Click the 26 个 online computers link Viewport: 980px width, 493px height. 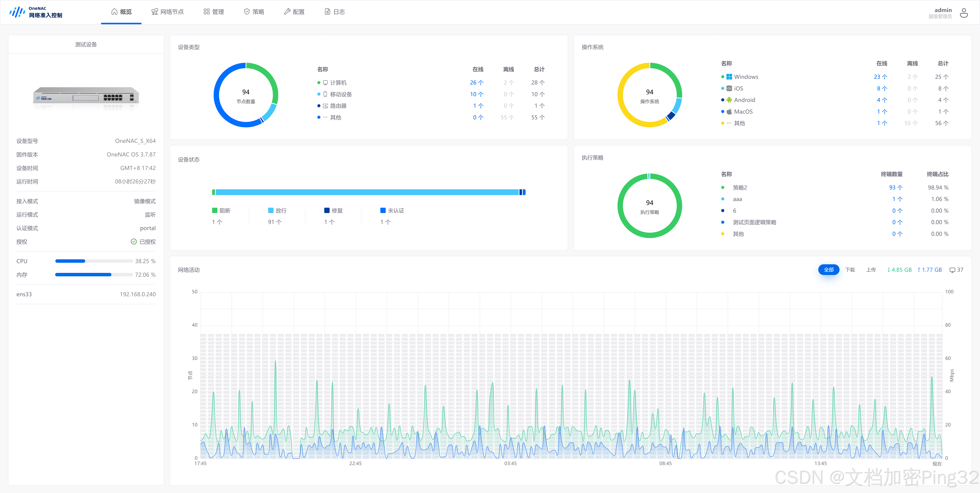476,82
